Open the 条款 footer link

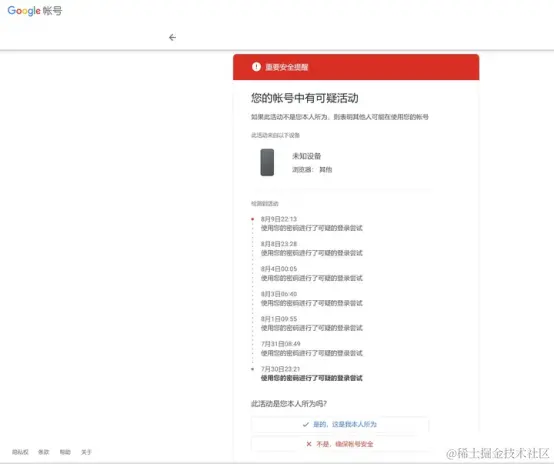coord(44,452)
